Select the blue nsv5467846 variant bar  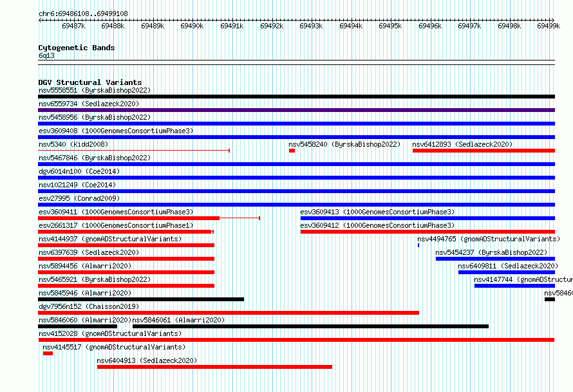click(296, 164)
